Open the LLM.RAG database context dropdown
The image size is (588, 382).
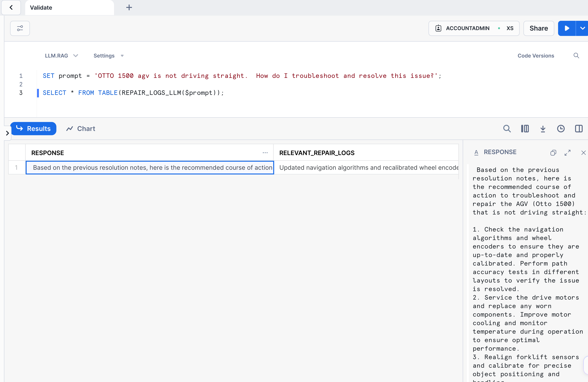[61, 56]
